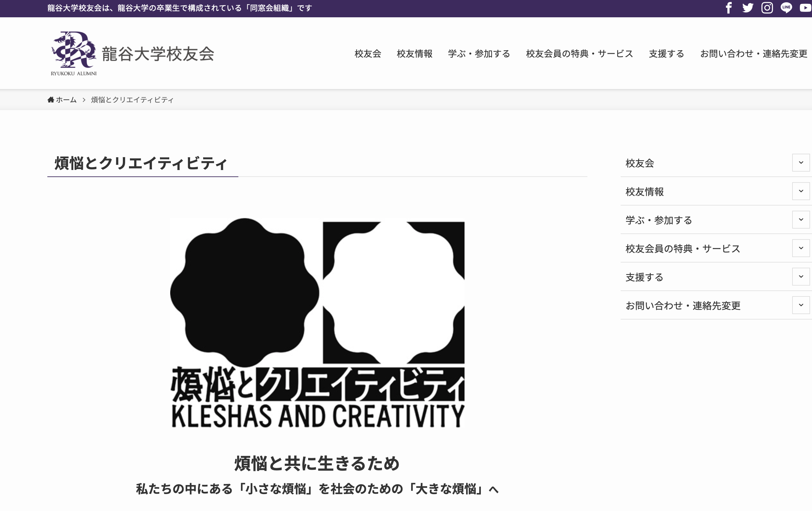Click the 煩悩とクリエイティビティ page heading
812x511 pixels.
click(141, 163)
